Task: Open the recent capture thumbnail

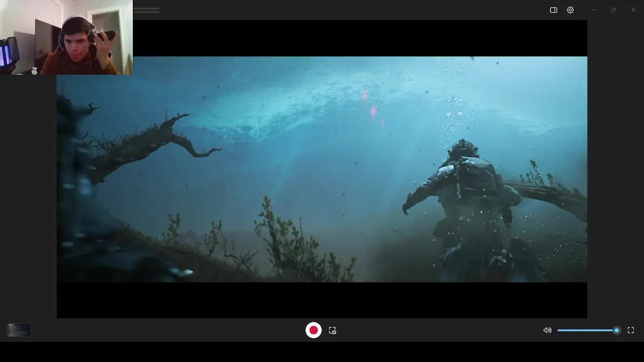Action: click(x=19, y=330)
